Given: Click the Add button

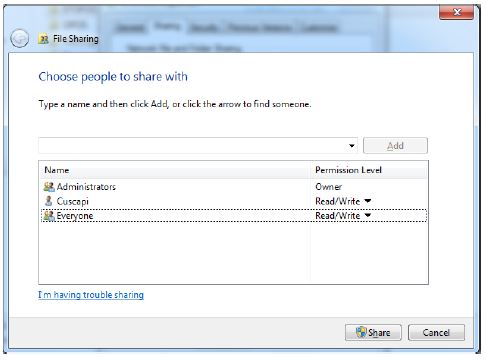Looking at the screenshot, I should (395, 146).
